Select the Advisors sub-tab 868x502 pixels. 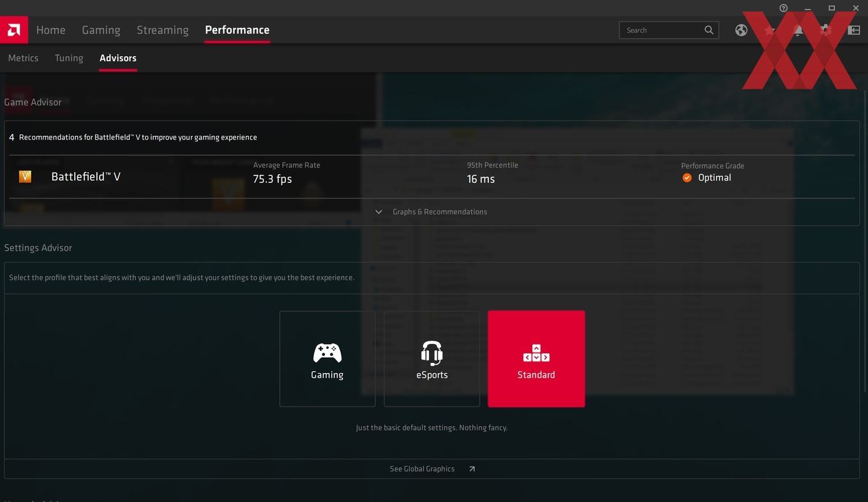point(118,58)
